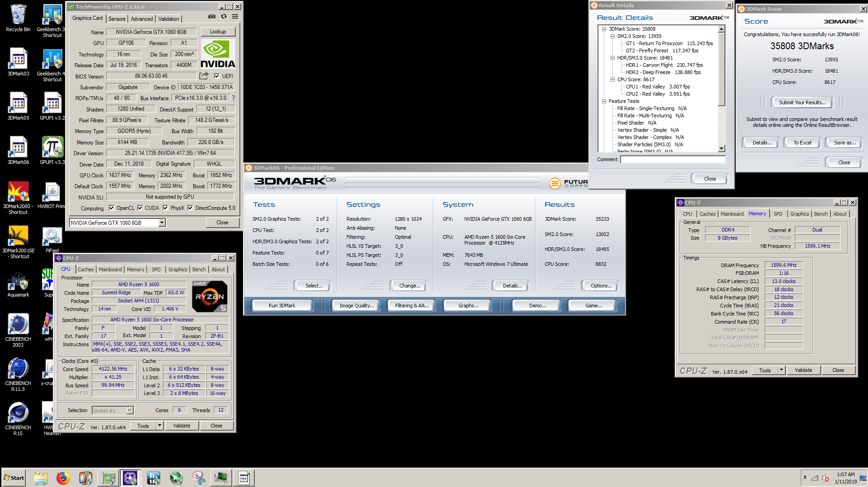Toggle the OpenCL checkbox in GPU-Z
This screenshot has width=868, height=487.
tap(112, 208)
